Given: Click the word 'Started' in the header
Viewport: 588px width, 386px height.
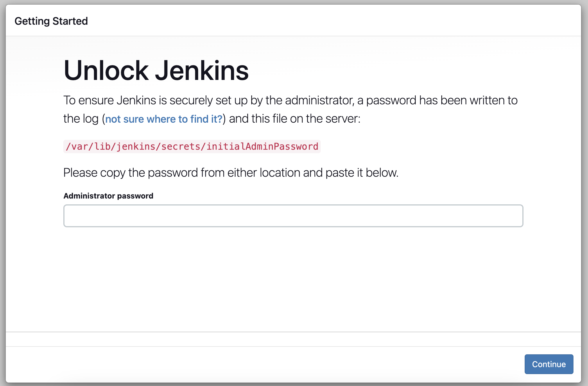Looking at the screenshot, I should 70,21.
